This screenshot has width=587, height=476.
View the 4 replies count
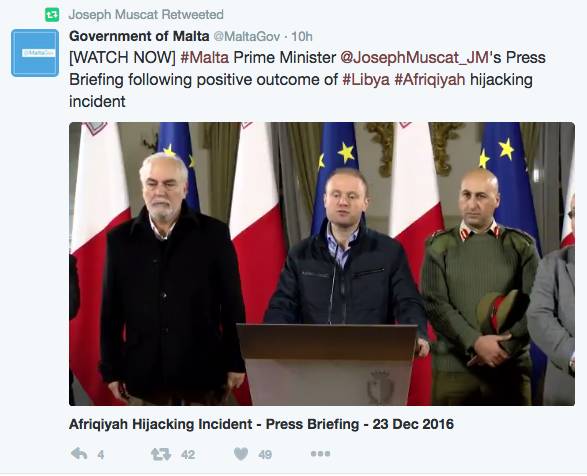pos(101,455)
